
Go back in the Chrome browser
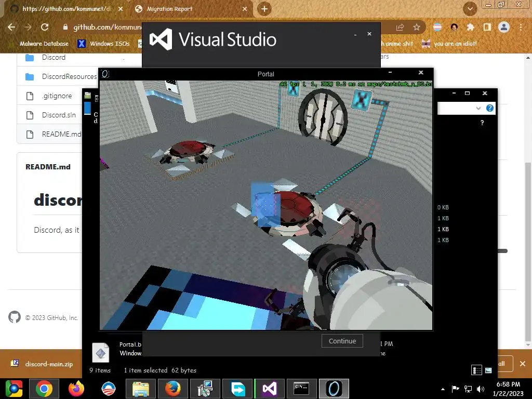pyautogui.click(x=11, y=27)
